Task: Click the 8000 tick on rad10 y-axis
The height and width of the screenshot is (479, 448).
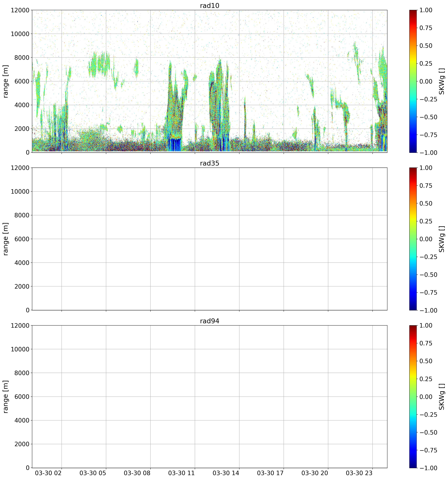Action: point(22,58)
